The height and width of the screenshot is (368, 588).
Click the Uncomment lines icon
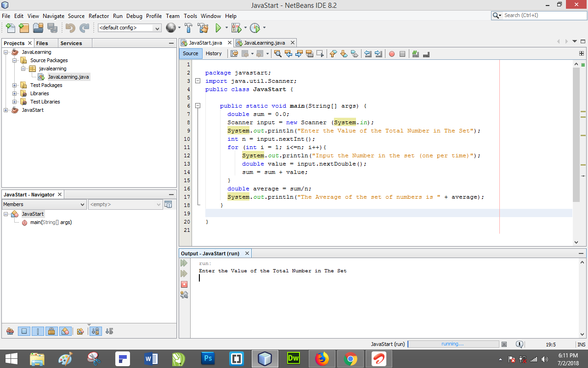[426, 54]
